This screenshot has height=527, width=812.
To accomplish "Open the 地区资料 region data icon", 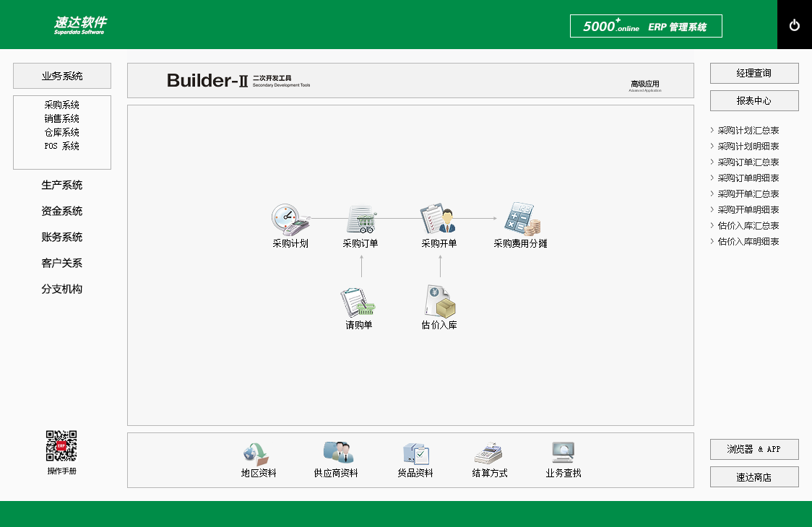I will (258, 453).
